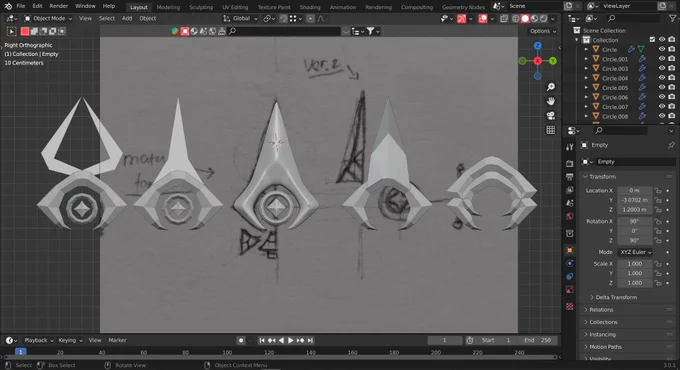Screen dimensions: 680x370
Task: Click the red X axis gizmo ball
Action: [538, 61]
